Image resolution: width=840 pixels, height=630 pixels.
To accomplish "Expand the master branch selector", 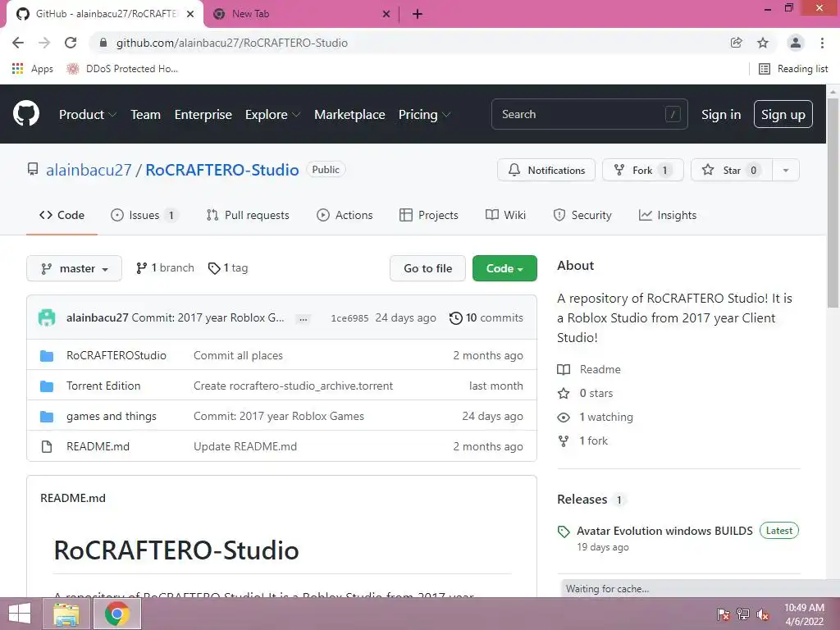I will point(74,268).
